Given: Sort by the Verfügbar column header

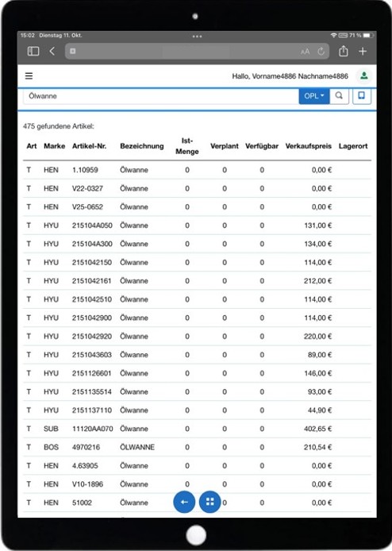Looking at the screenshot, I should [x=262, y=146].
